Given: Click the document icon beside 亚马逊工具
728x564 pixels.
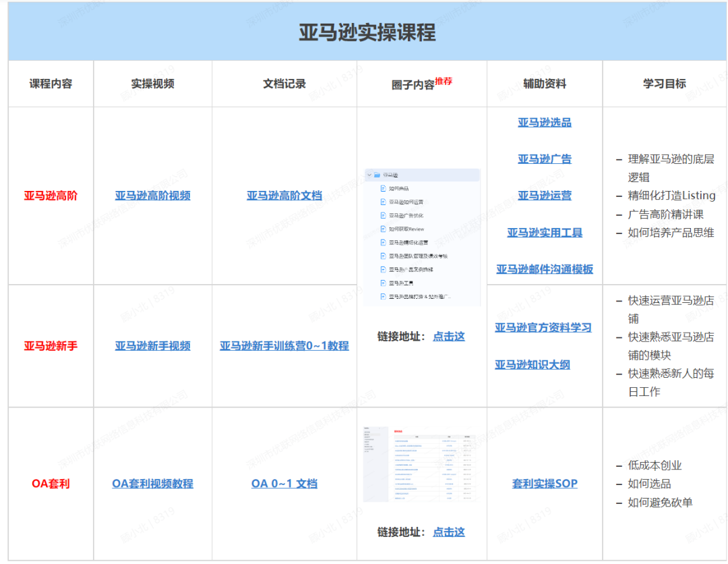Looking at the screenshot, I should pos(383,283).
